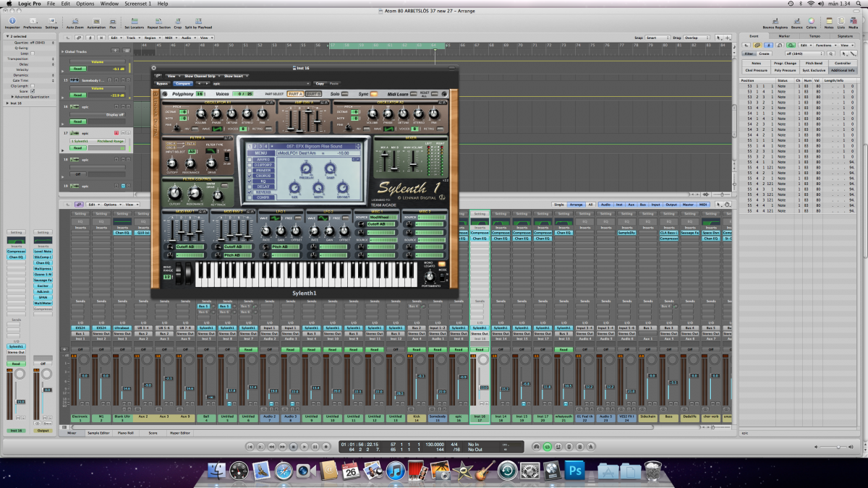This screenshot has height=488, width=868.
Task: Click the Repeat Section toolbar icon
Action: 158,23
